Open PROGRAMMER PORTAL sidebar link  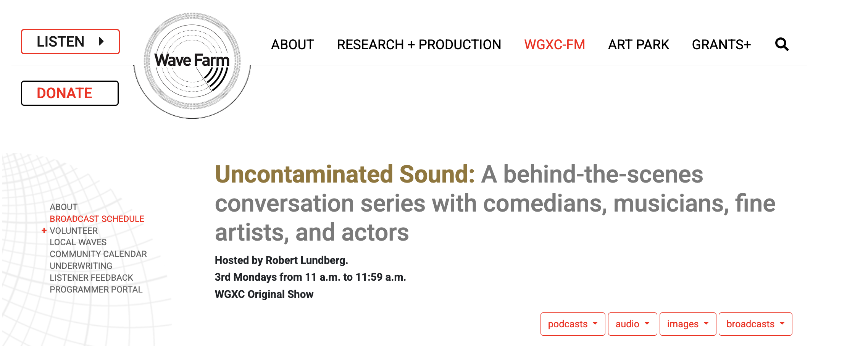96,289
